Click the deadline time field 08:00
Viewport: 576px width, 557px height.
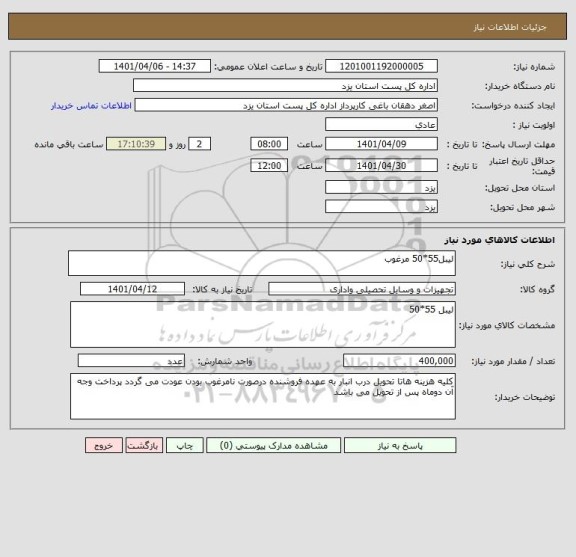coord(269,144)
